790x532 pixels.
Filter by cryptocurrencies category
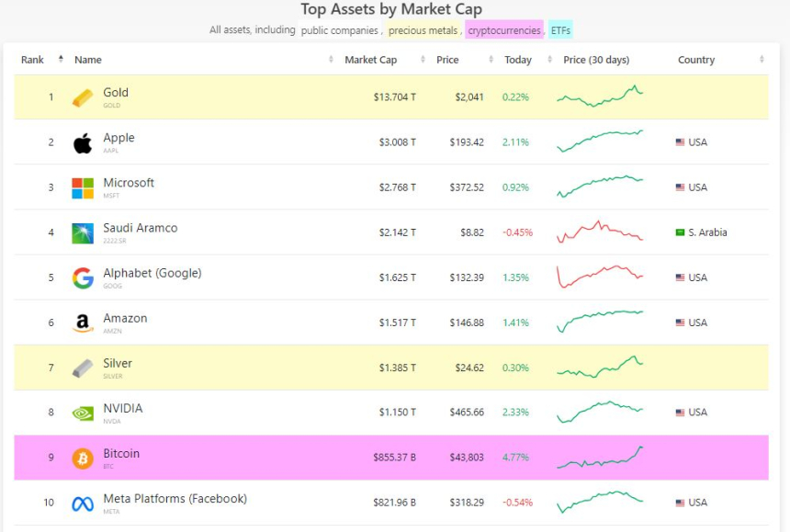click(x=503, y=30)
